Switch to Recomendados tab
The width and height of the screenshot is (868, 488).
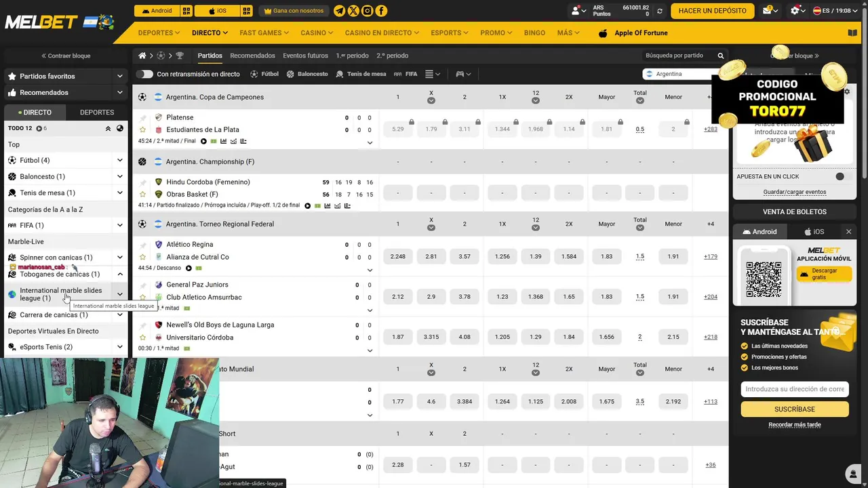coord(252,56)
